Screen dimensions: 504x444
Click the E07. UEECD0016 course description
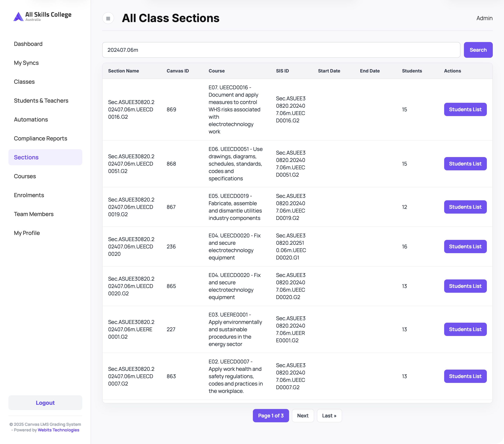[x=234, y=110]
